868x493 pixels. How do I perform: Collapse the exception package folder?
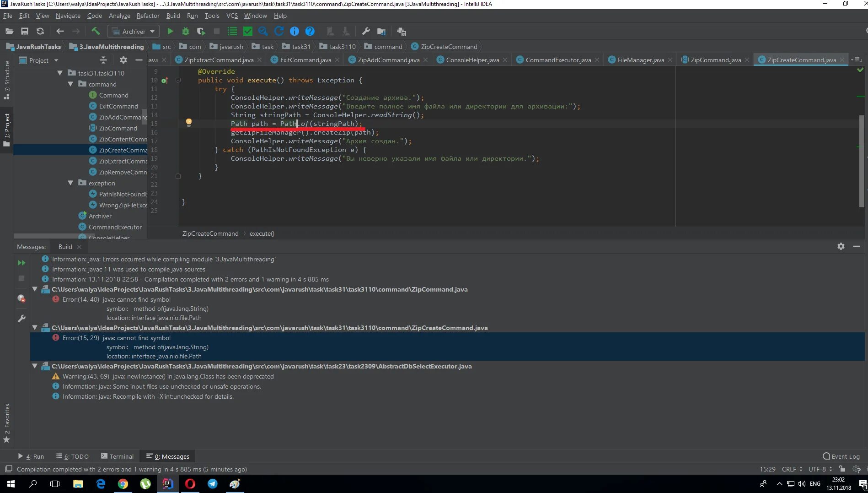click(70, 183)
